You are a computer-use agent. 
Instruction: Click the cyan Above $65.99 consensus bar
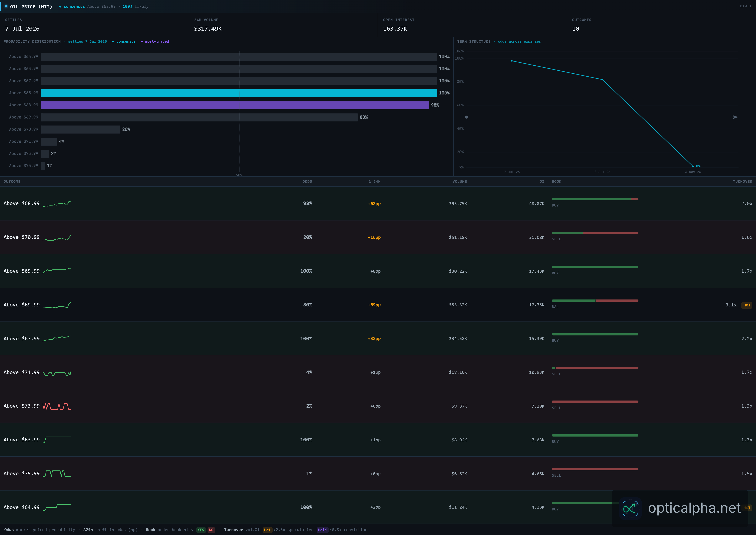pyautogui.click(x=239, y=93)
